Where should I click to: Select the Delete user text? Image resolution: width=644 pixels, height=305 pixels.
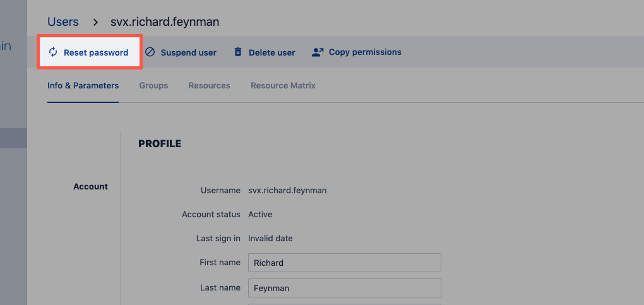pos(271,53)
